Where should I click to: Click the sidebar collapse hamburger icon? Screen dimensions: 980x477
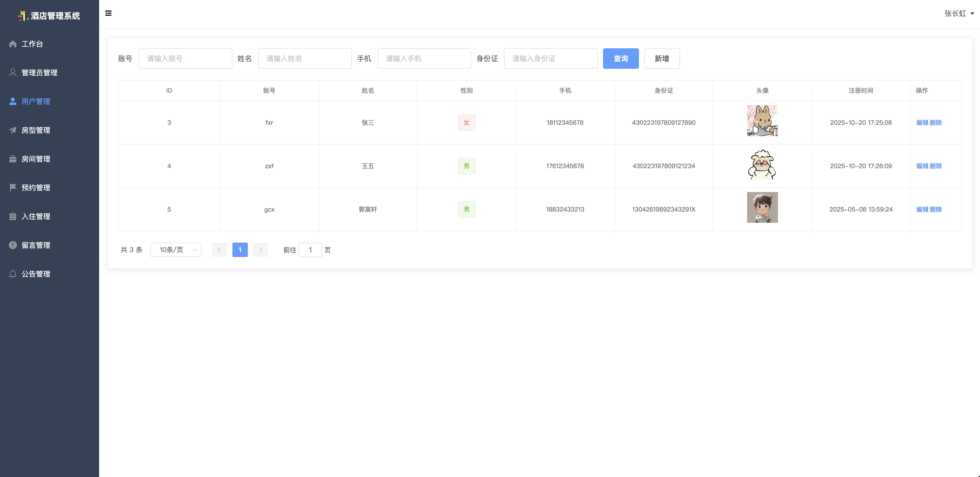click(108, 13)
